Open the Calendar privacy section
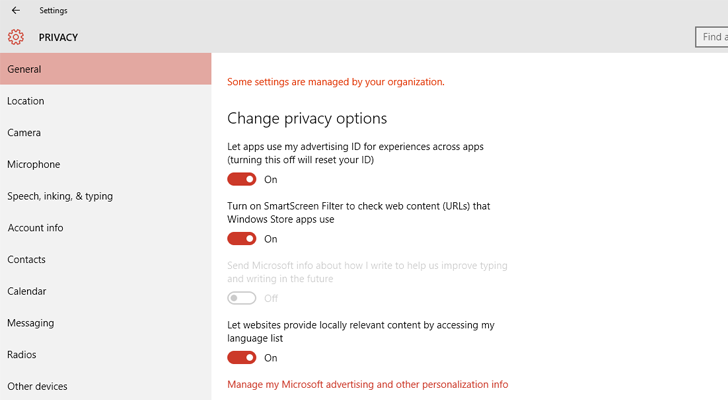 [105, 291]
